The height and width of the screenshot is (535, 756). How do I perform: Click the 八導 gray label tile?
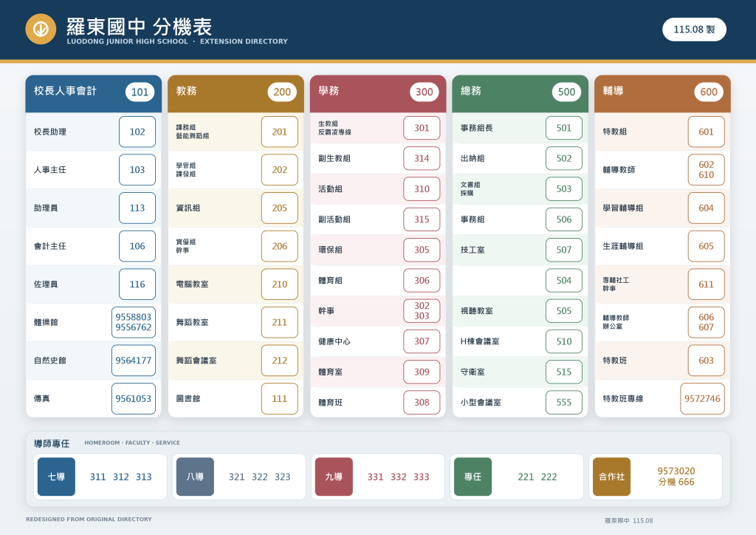pos(195,477)
